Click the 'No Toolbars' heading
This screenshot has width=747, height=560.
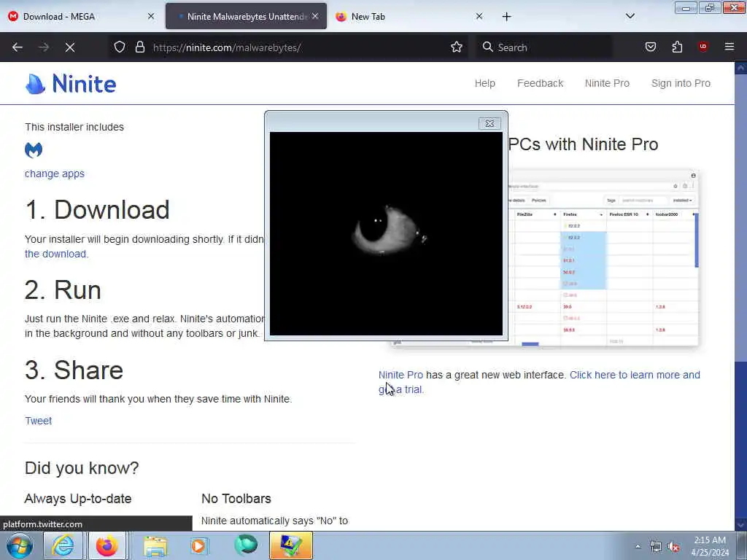tap(236, 499)
